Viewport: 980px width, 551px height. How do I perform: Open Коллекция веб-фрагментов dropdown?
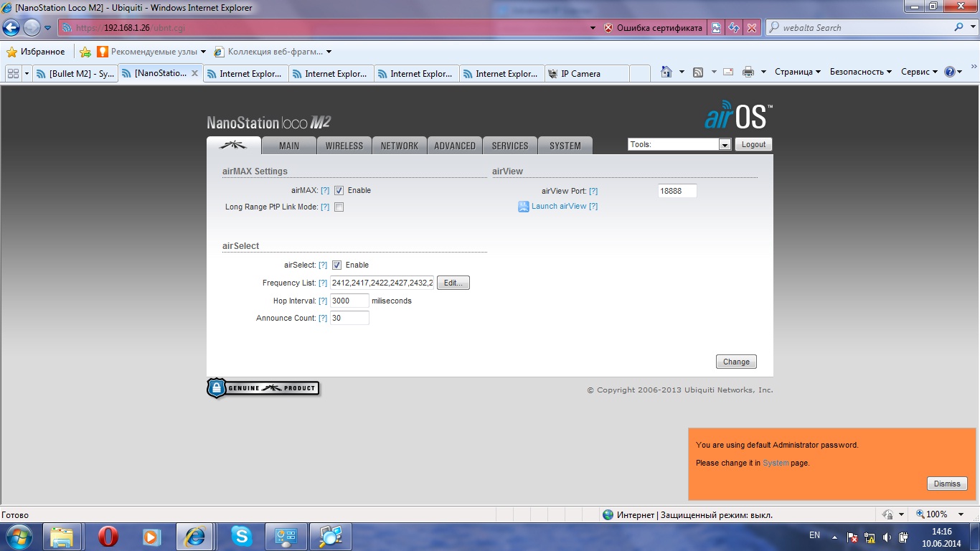click(x=273, y=52)
